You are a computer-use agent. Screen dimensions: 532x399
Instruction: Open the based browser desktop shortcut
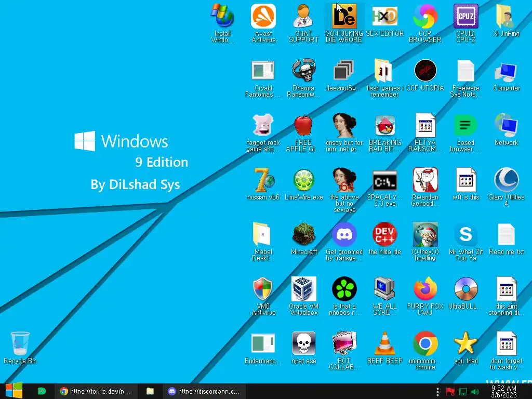[465, 132]
